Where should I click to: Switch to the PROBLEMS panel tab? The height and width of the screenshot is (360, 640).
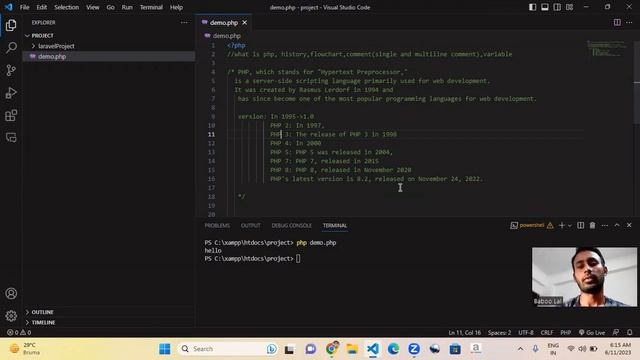(x=217, y=225)
